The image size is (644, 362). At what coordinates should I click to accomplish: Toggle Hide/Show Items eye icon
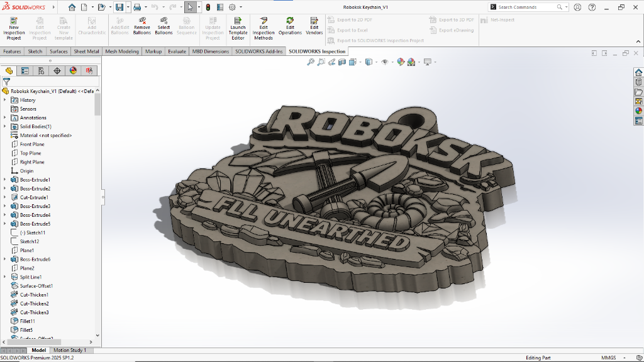coord(384,62)
